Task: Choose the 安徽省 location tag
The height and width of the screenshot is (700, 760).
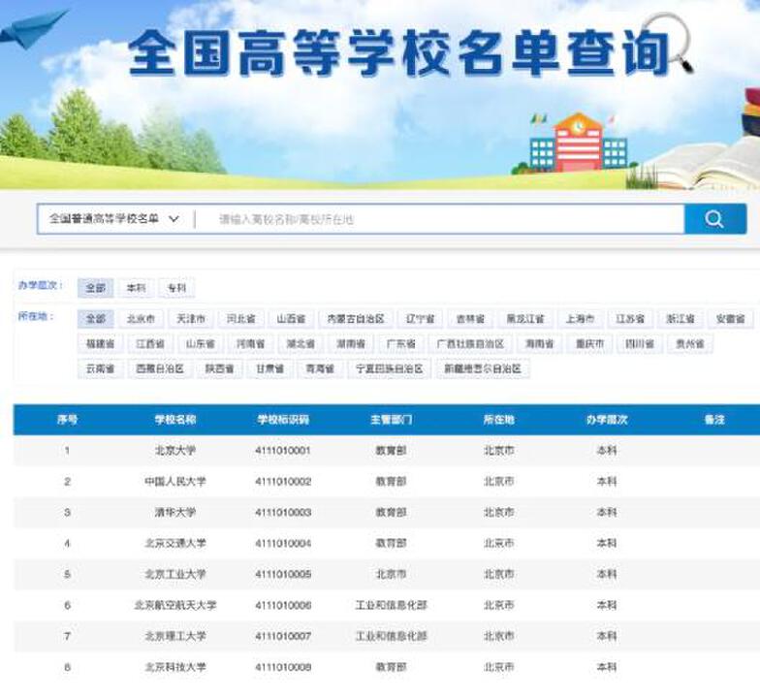Action: (x=731, y=319)
